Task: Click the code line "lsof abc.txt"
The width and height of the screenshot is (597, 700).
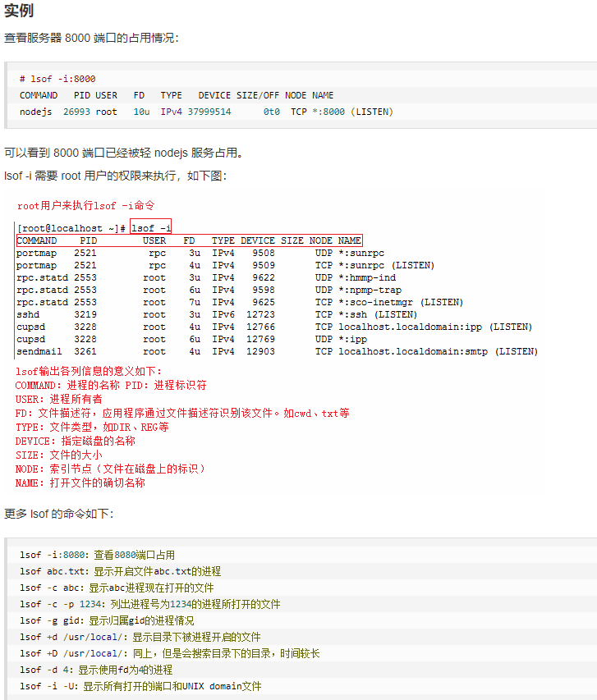Action: click(120, 571)
